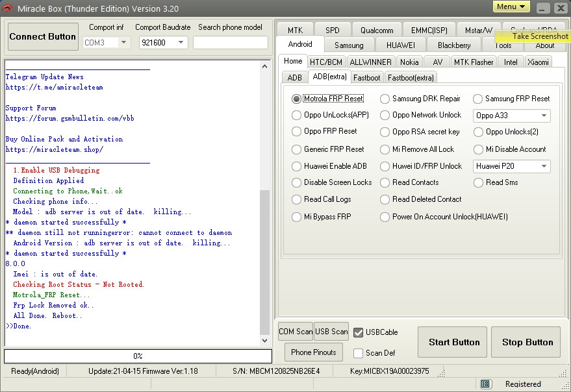Click the Stop Button
This screenshot has height=392, width=571.
point(526,342)
